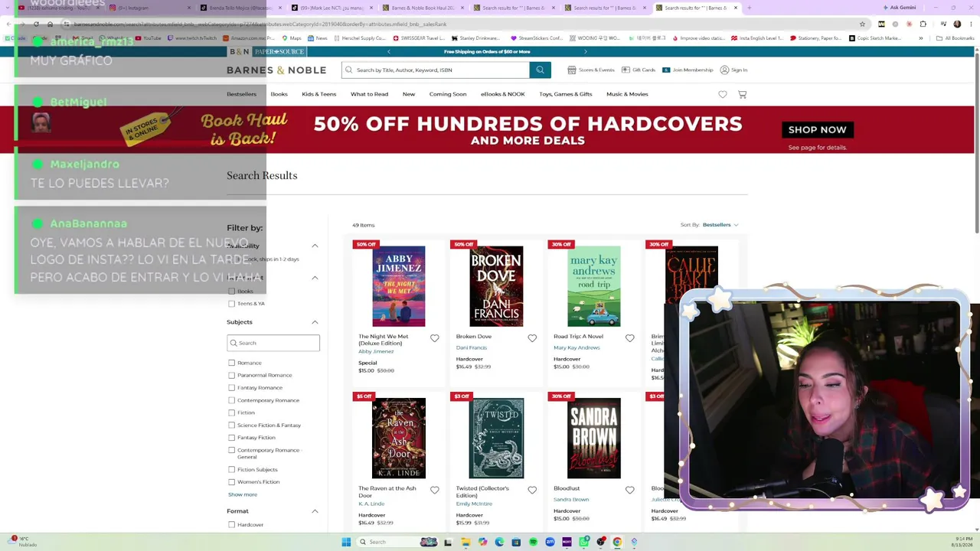Collapse the Availability filter section
The width and height of the screenshot is (980, 551).
[315, 246]
